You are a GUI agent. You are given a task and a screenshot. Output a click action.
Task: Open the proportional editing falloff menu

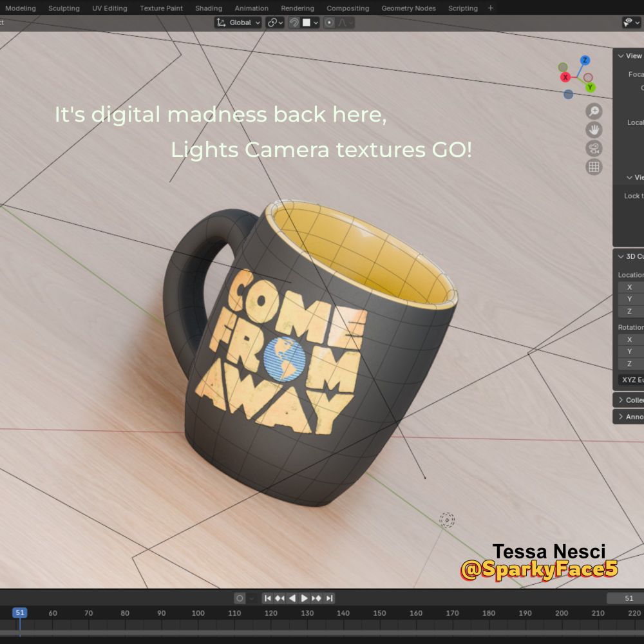pos(345,23)
